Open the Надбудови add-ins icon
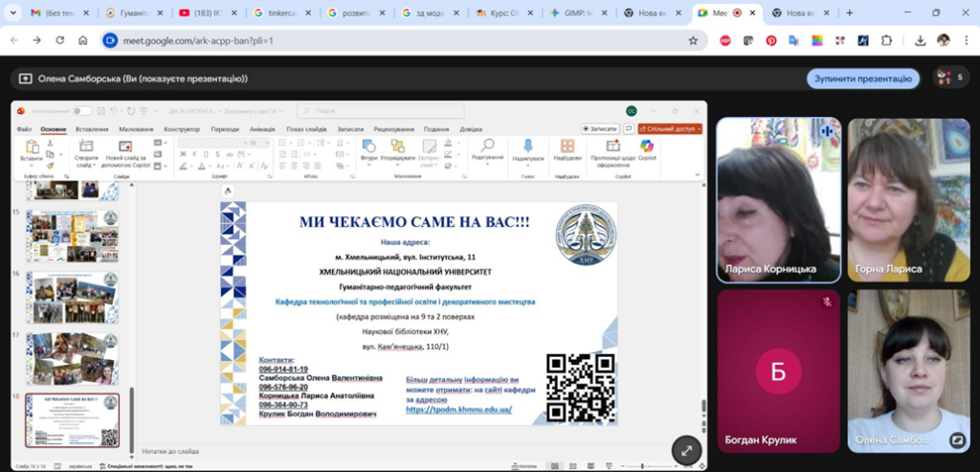The image size is (980, 472). pyautogui.click(x=567, y=146)
